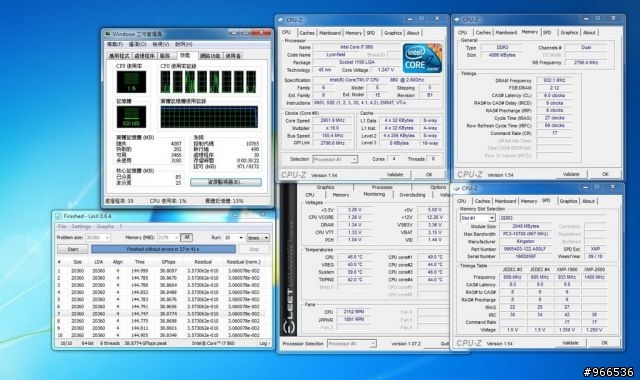Switch to the 使用者 tab in Task Manager
640x380 pixels.
pos(233,56)
